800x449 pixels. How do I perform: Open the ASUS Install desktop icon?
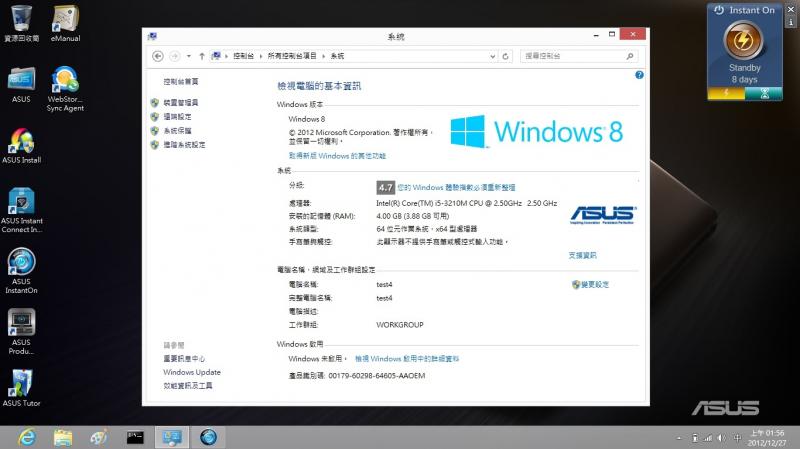click(x=21, y=146)
